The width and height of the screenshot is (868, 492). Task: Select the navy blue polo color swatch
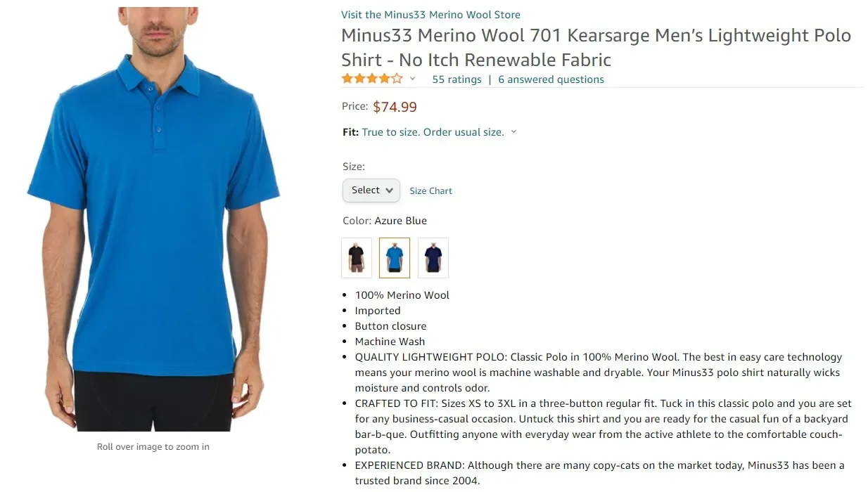click(x=433, y=258)
